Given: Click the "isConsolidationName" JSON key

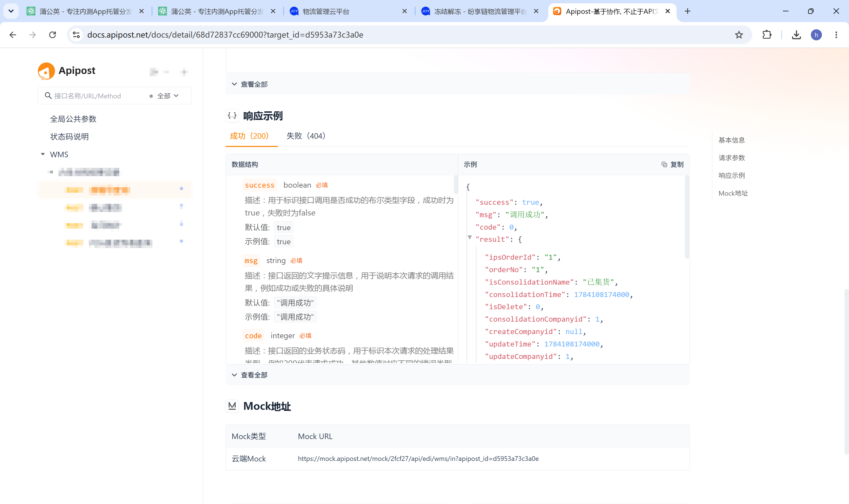Looking at the screenshot, I should pos(529,282).
